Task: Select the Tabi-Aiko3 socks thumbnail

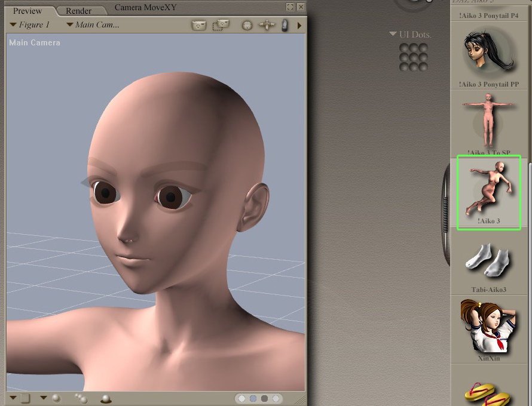Action: 488,260
